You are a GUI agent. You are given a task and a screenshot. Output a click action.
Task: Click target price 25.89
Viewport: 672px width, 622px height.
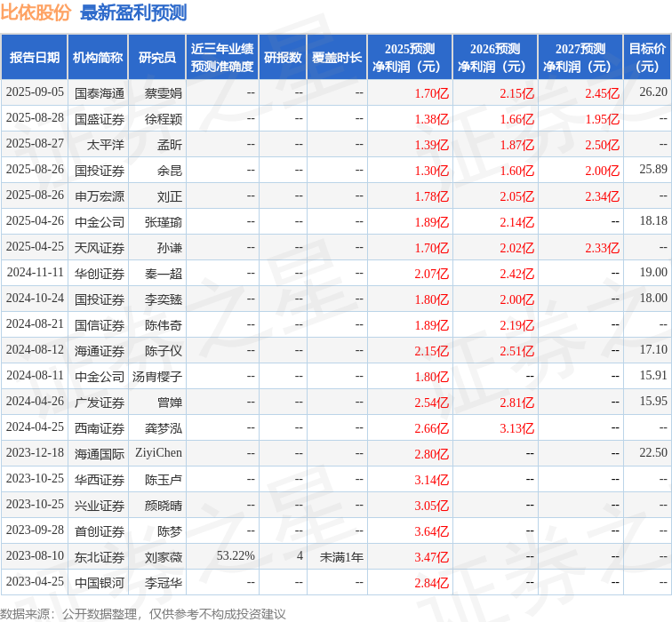653,169
